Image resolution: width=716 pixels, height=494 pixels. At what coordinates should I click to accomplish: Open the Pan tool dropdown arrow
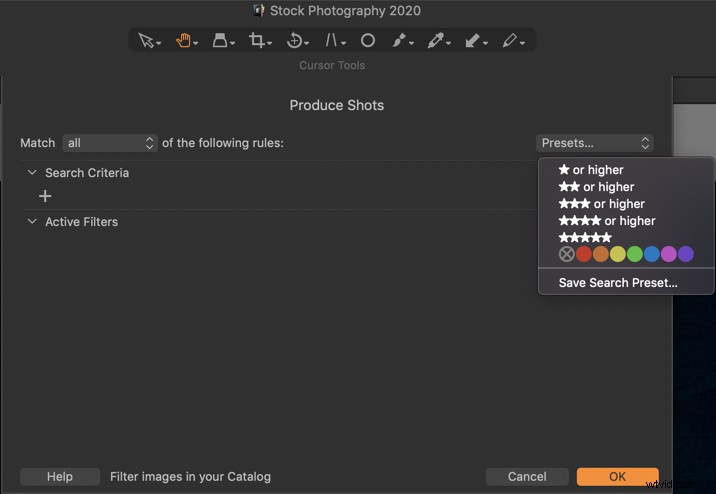point(195,43)
